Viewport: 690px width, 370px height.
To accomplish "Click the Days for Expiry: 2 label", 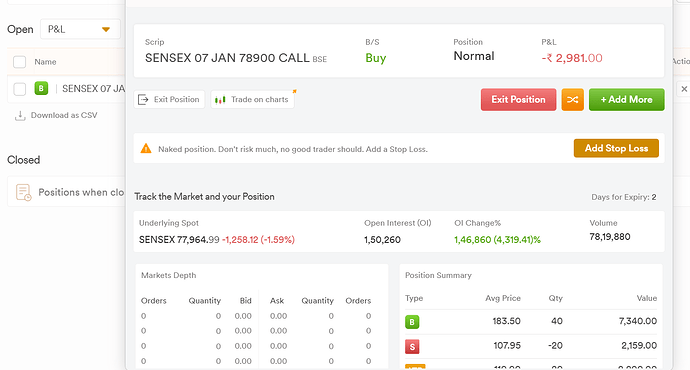I will tap(624, 197).
